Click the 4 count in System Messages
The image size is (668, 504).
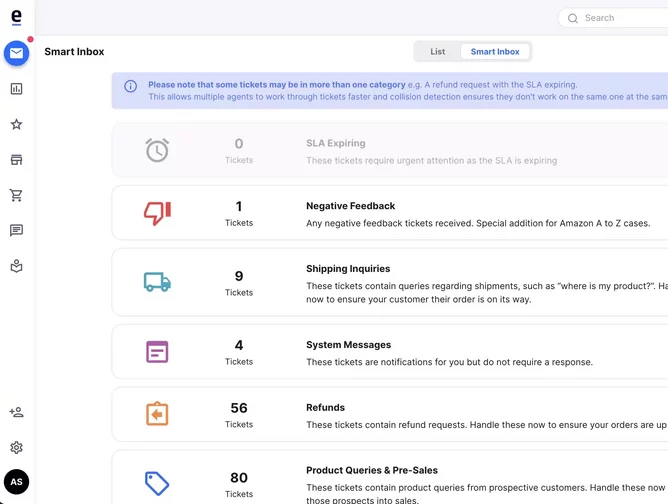[239, 345]
